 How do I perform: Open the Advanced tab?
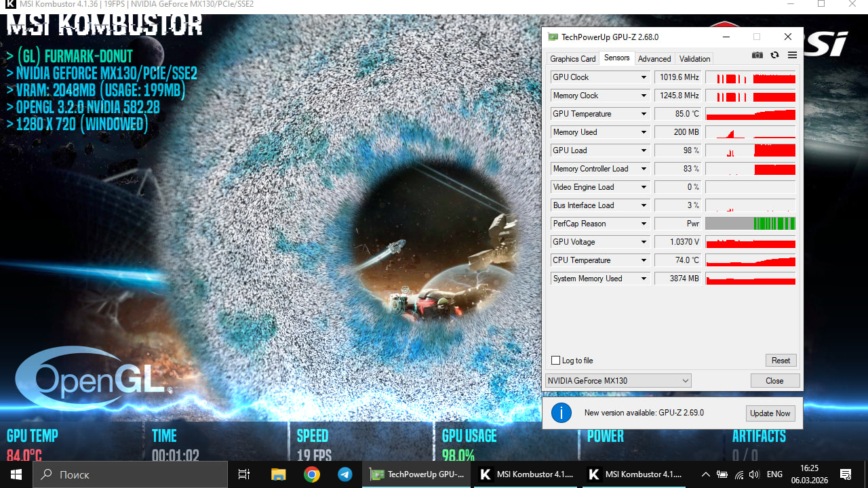coord(654,59)
